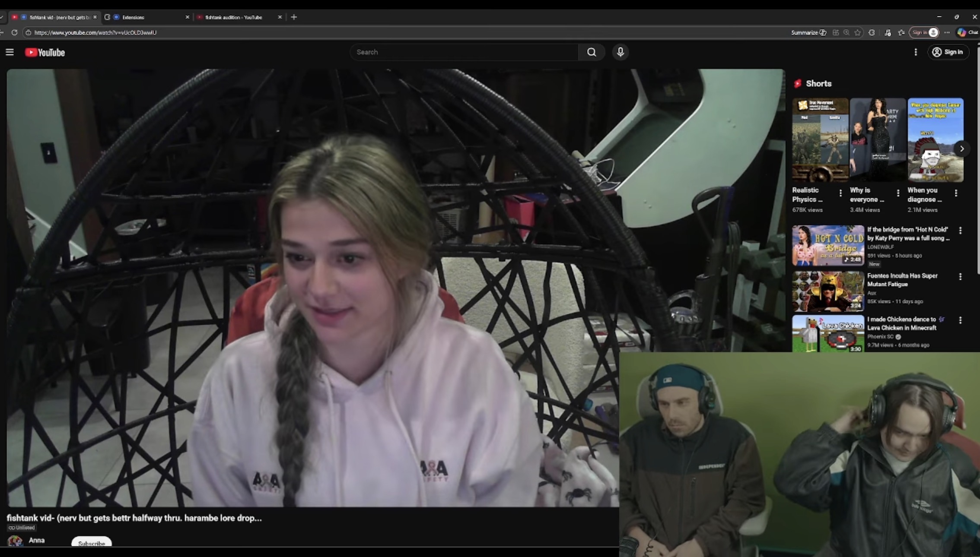Switch to fishtank audition YouTube tab

tap(233, 17)
